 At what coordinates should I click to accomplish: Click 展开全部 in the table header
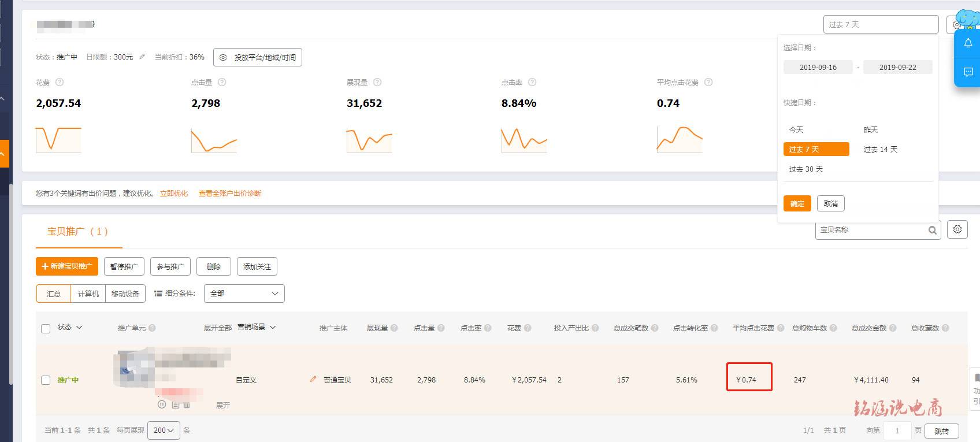click(218, 328)
